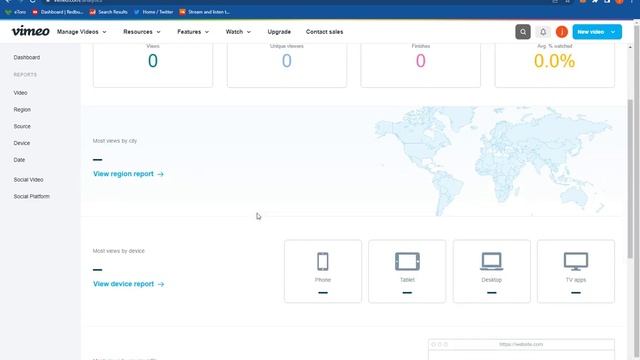Click the Unique viewers stat card
Image resolution: width=640 pixels, height=360 pixels.
click(x=287, y=64)
